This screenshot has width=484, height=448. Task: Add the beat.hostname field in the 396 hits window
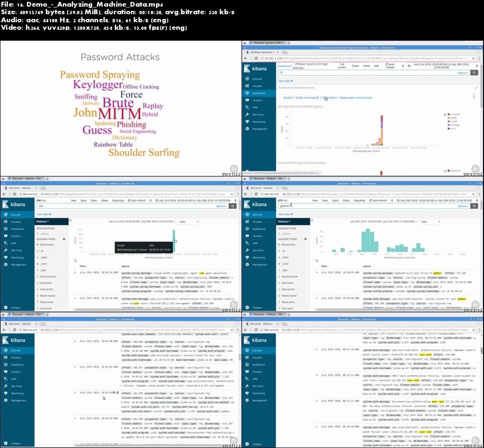tap(48, 276)
